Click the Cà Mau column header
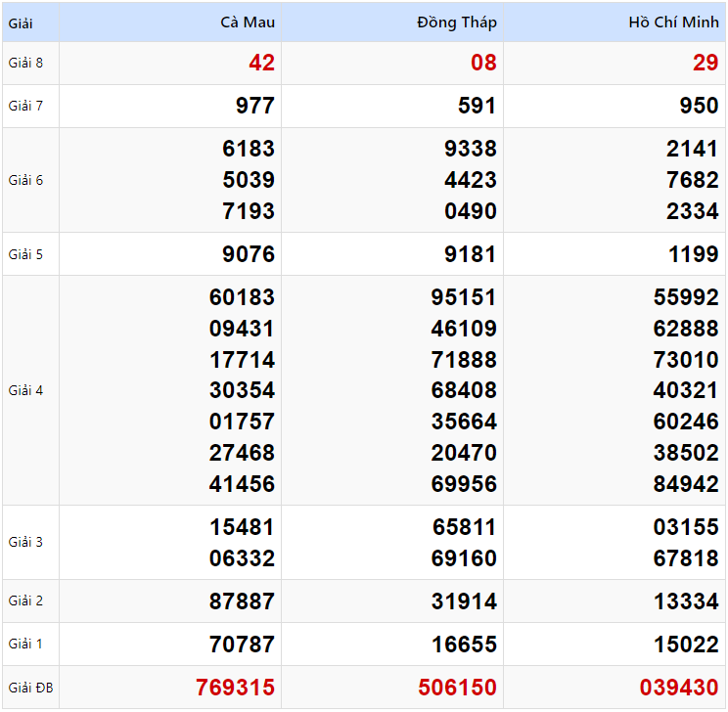728x712 pixels. [248, 22]
